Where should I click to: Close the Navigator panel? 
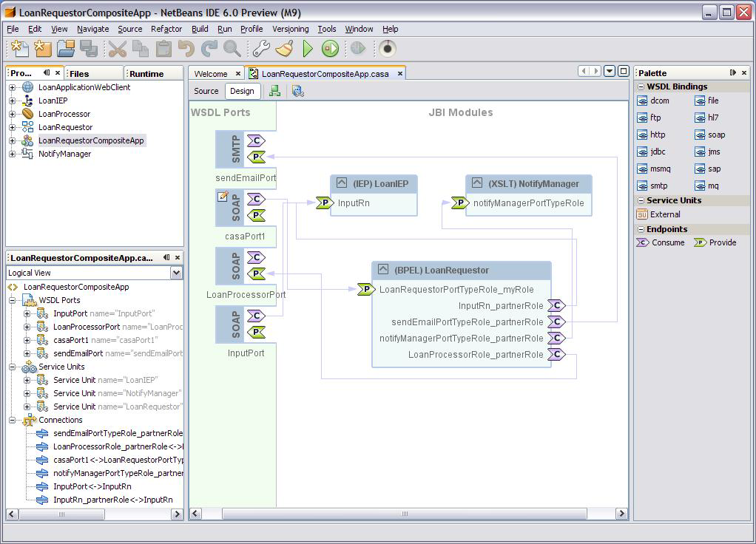[178, 258]
